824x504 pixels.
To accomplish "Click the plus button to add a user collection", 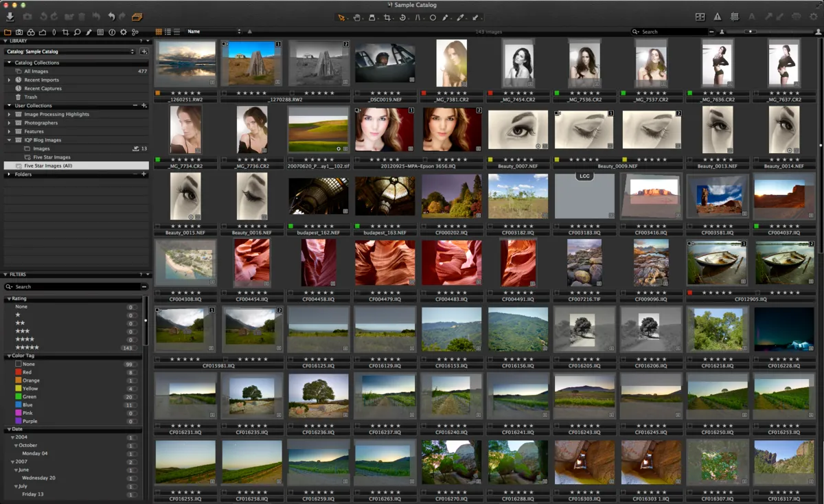I will point(144,106).
